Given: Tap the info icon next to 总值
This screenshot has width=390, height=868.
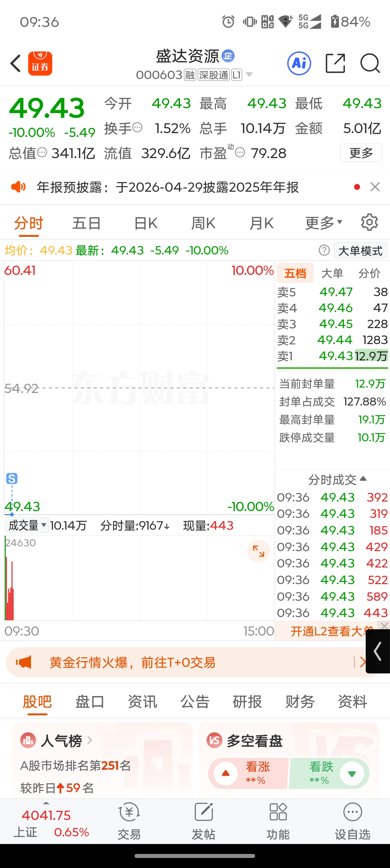Looking at the screenshot, I should 42,153.
